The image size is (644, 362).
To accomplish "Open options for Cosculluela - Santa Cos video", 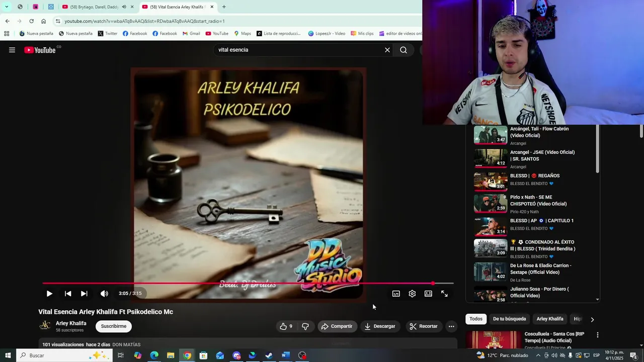I will 598,335.
